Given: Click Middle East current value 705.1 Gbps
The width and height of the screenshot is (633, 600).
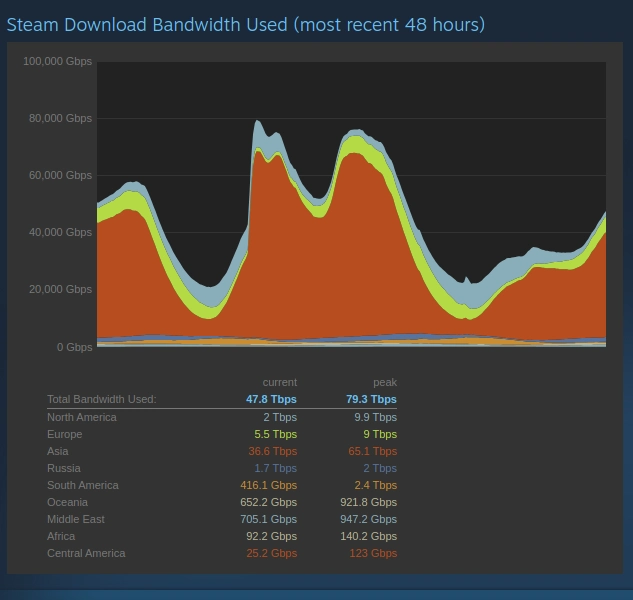Looking at the screenshot, I should click(269, 519).
